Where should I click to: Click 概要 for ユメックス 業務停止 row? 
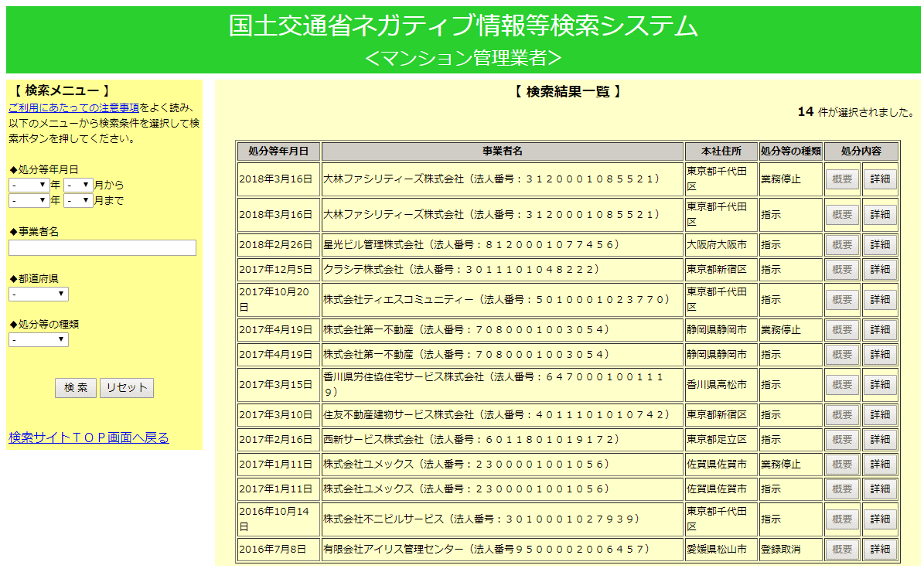842,465
